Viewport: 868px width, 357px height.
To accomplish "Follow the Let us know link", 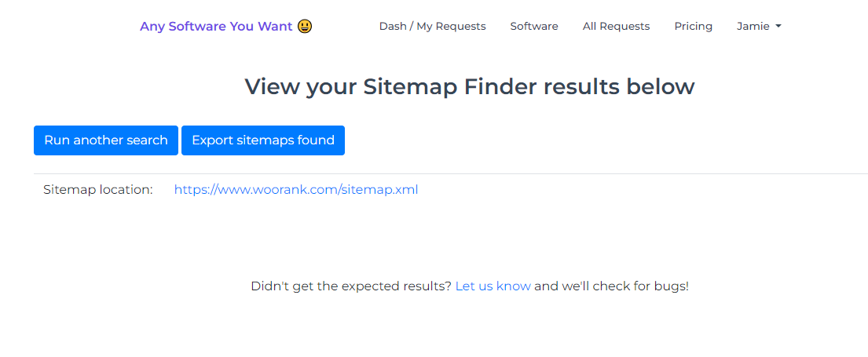I will click(x=493, y=286).
